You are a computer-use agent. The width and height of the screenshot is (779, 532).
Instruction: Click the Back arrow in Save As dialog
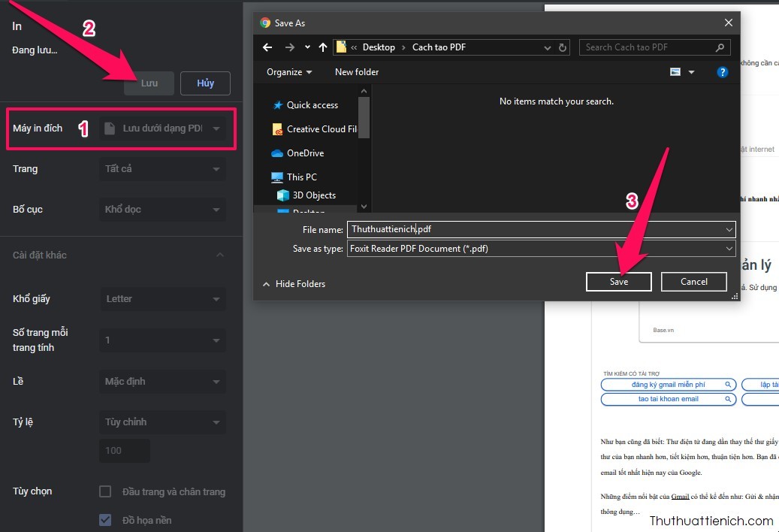coord(267,47)
